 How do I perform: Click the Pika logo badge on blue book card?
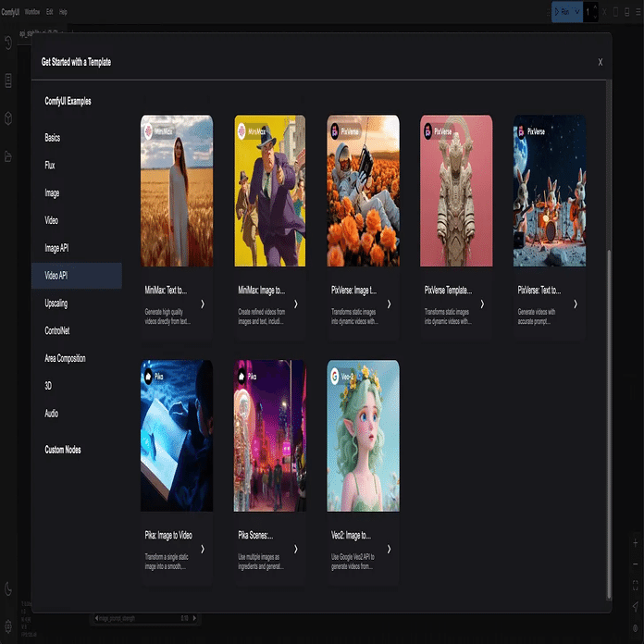point(148,377)
